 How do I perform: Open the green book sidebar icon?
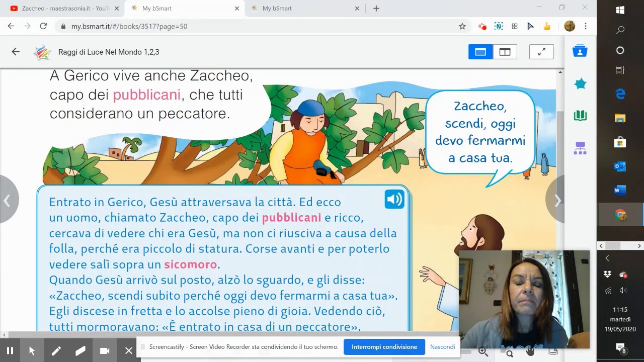pyautogui.click(x=580, y=116)
